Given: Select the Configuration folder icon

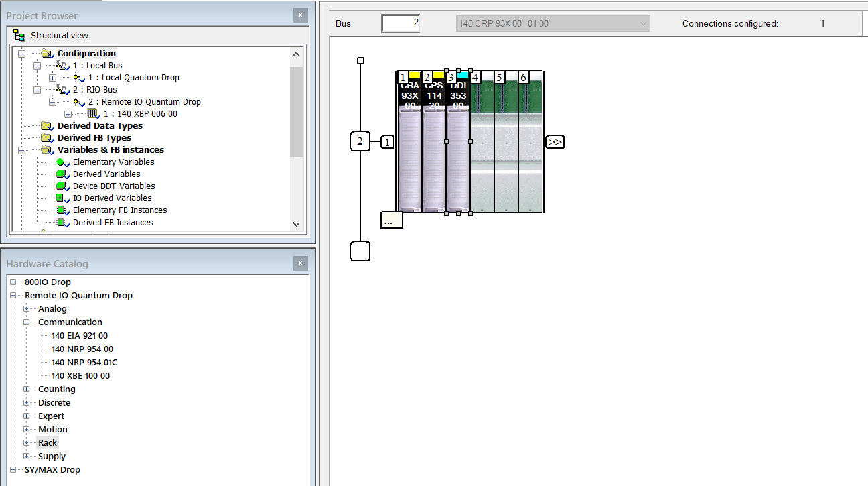Looking at the screenshot, I should [46, 53].
